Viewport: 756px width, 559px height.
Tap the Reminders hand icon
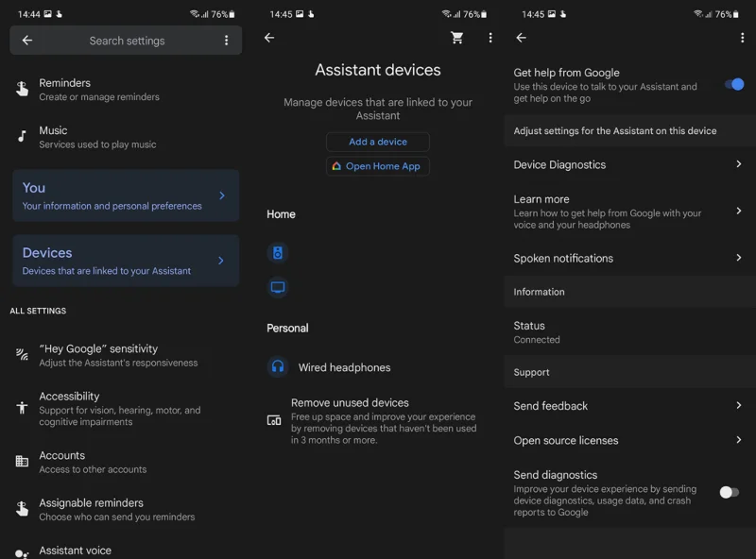[x=22, y=89]
